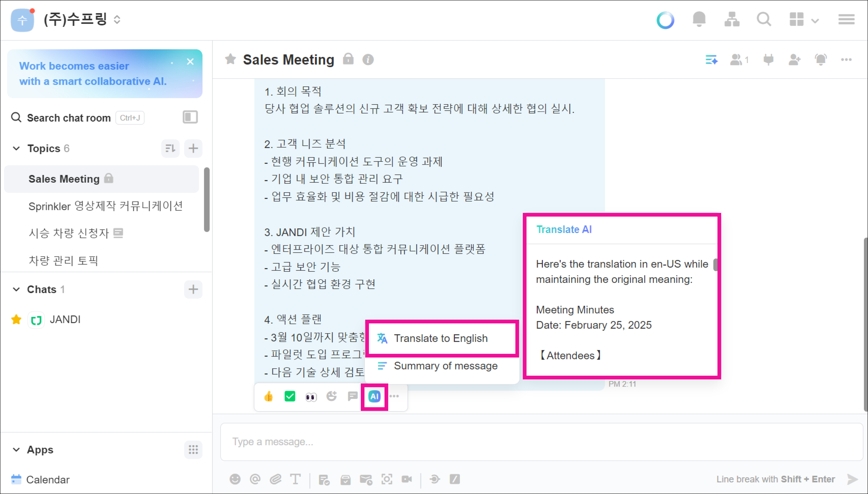Toggle topic notification alarm bell

(821, 60)
